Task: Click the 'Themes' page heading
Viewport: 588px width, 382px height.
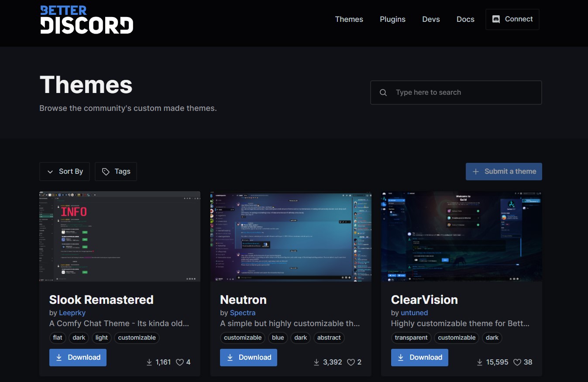Action: coord(86,84)
